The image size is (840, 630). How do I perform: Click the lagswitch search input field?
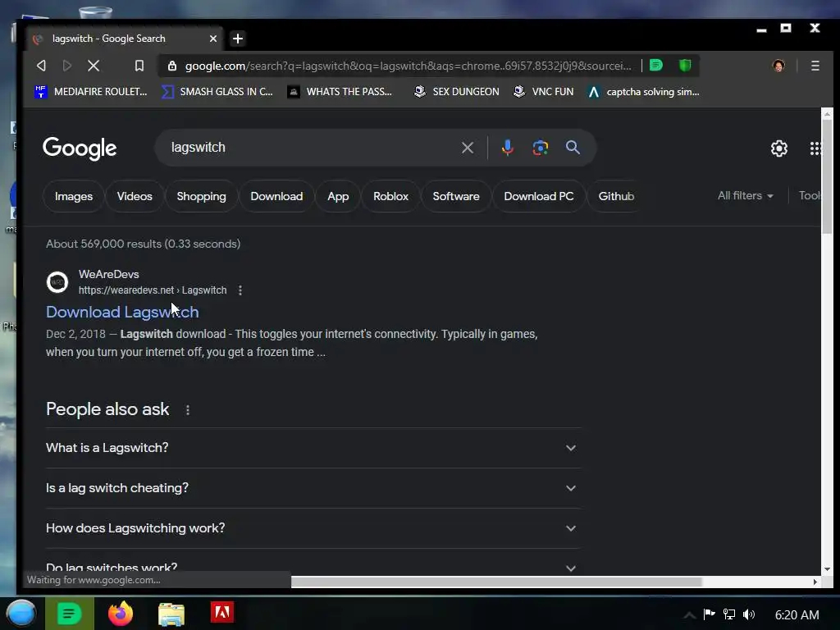(311, 148)
